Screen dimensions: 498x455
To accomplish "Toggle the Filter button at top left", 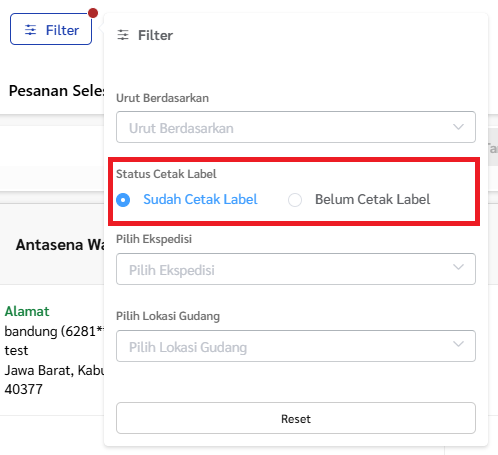I will click(x=51, y=29).
